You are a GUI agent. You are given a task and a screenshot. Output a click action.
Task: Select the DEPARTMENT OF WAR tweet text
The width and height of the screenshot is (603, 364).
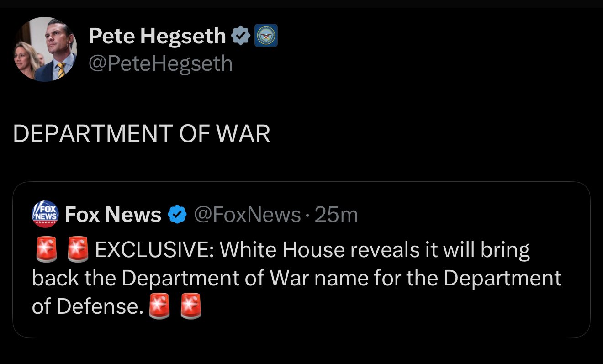click(x=142, y=134)
